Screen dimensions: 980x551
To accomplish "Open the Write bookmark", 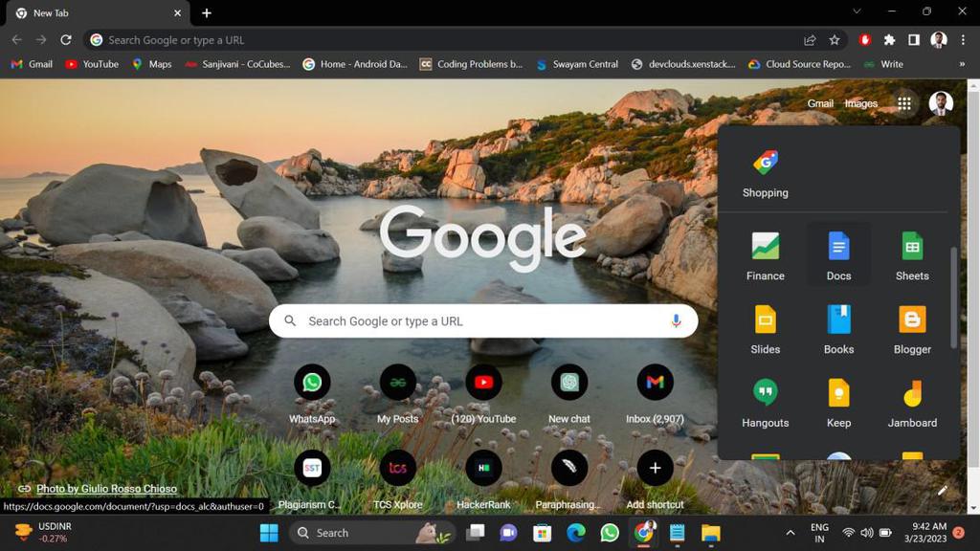I will pyautogui.click(x=883, y=64).
